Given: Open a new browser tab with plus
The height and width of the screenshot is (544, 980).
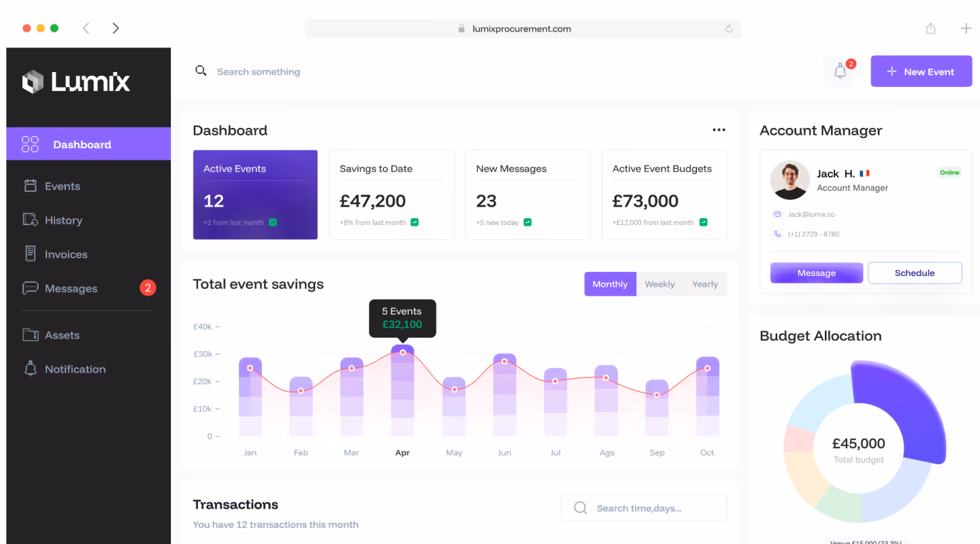Looking at the screenshot, I should click(x=966, y=28).
